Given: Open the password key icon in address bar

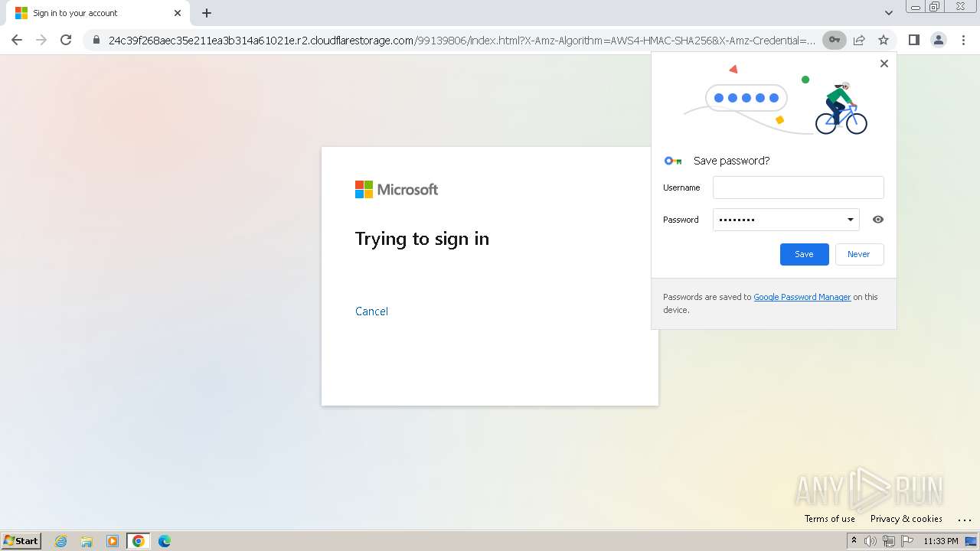Looking at the screenshot, I should click(x=835, y=40).
